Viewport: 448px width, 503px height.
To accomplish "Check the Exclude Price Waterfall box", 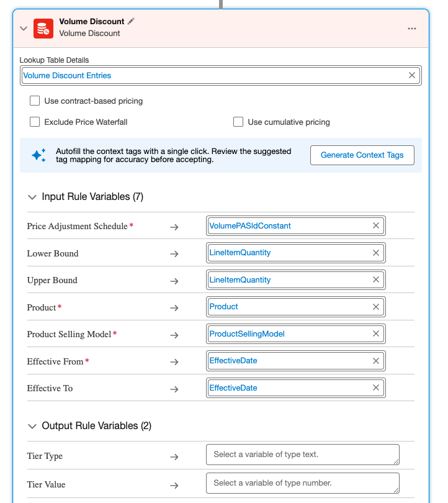I will tap(35, 122).
